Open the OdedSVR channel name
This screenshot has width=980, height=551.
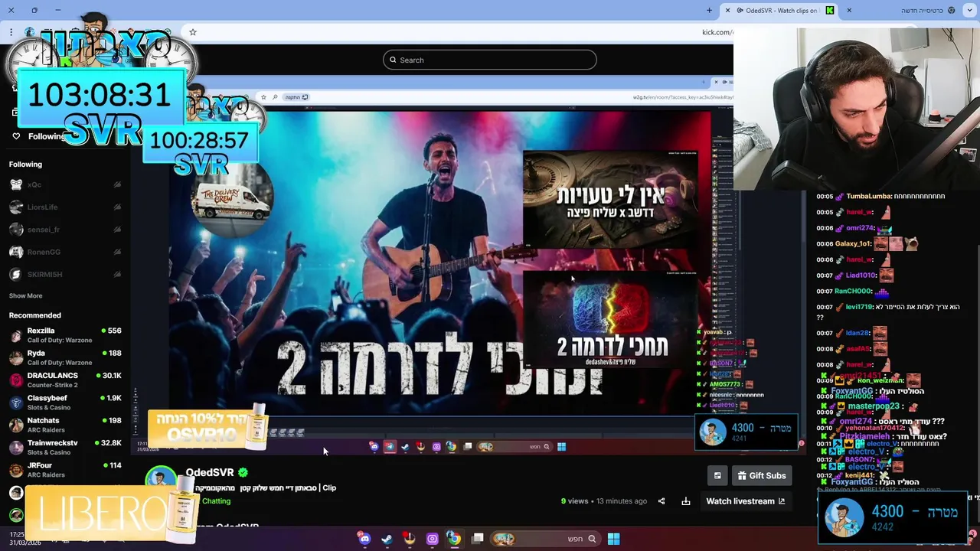point(210,472)
